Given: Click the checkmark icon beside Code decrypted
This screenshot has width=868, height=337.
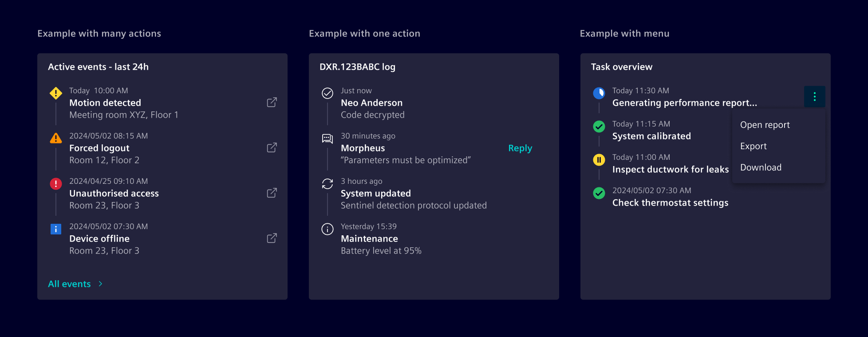Looking at the screenshot, I should [327, 93].
